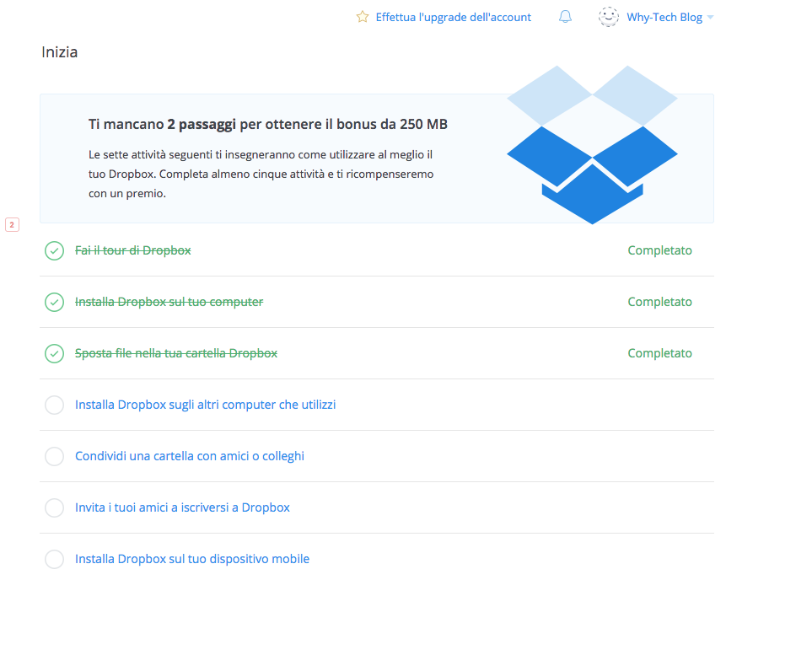812x655 pixels.
Task: Click the red badge numbered 2
Action: click(12, 225)
